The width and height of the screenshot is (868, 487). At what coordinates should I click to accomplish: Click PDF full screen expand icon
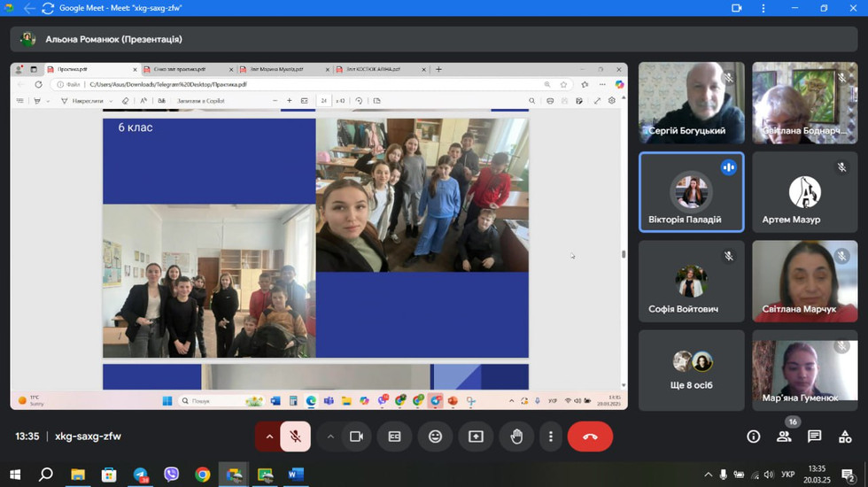point(597,101)
